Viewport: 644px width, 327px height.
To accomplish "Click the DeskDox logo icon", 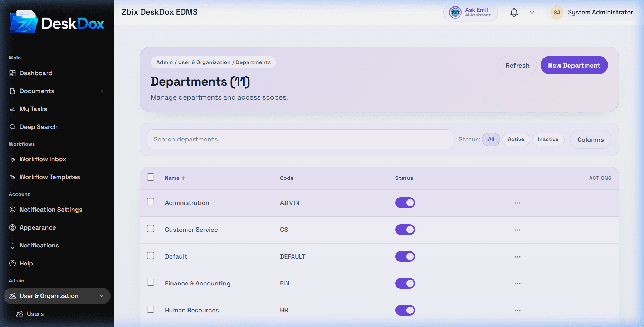I will click(24, 22).
